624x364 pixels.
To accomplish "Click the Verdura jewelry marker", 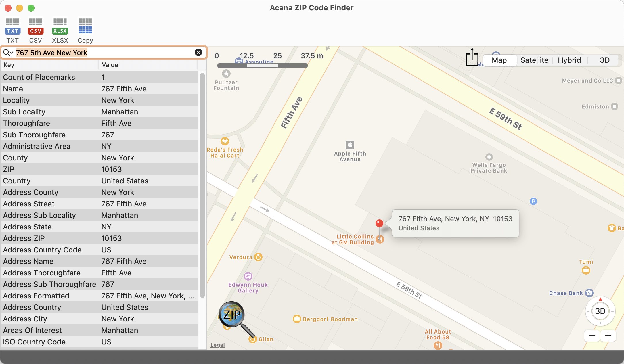I will [259, 257].
